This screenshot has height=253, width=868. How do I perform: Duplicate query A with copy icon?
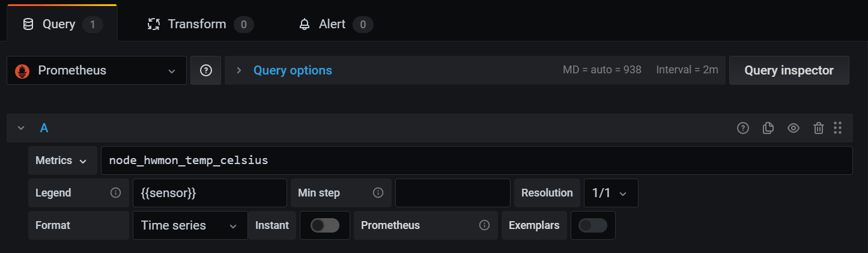pyautogui.click(x=768, y=128)
